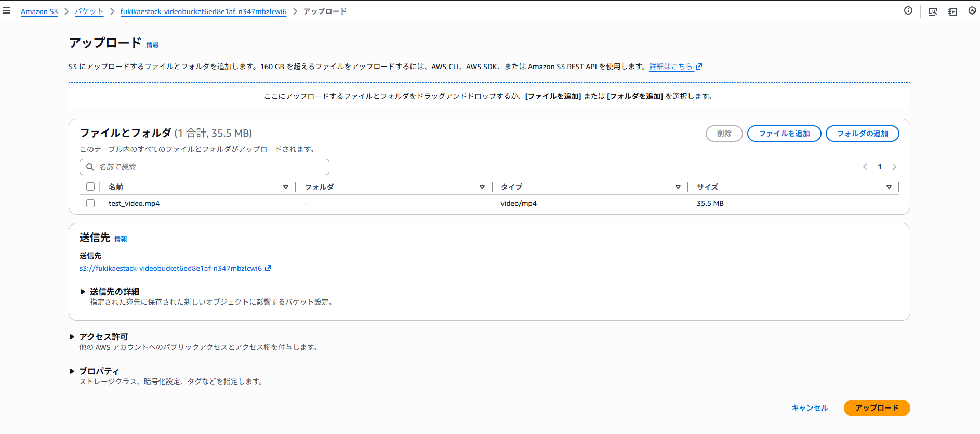The height and width of the screenshot is (434, 980).
Task: Click the drag and drop upload zone
Action: click(x=489, y=96)
